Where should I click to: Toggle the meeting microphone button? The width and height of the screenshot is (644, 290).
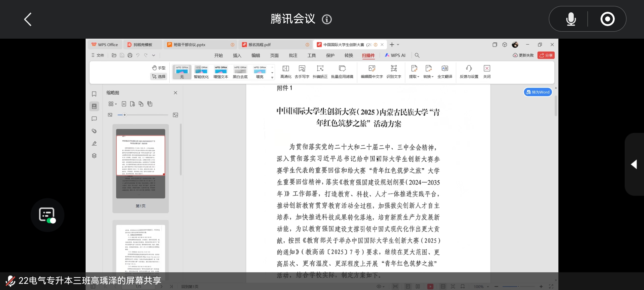tap(571, 19)
